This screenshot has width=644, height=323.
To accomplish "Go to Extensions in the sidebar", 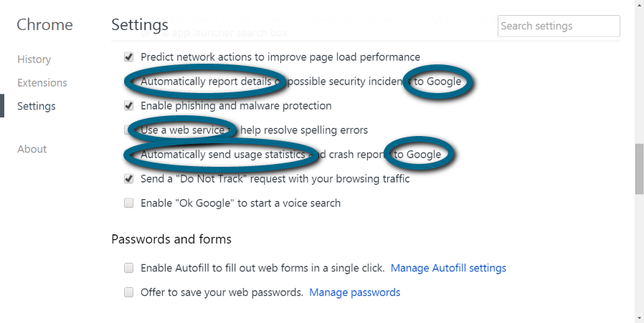I will point(42,83).
